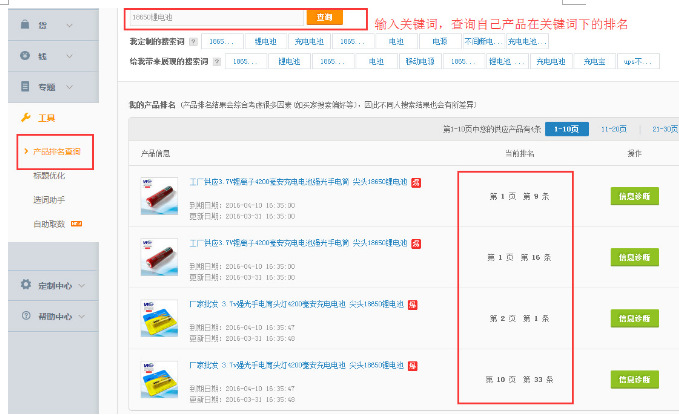This screenshot has width=679, height=415.
Task: Click the 第 1 页 第 9 条 ranking text
Action: pos(519,196)
